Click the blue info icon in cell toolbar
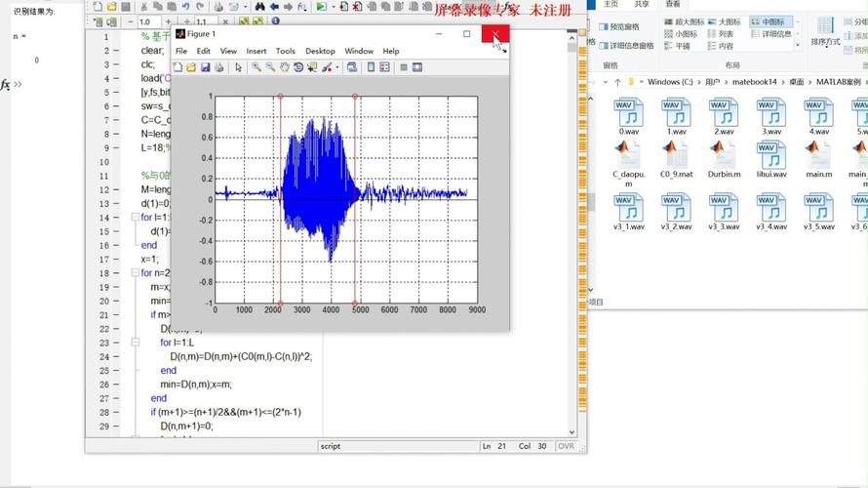Viewport: 868px width, 488px height. click(275, 21)
